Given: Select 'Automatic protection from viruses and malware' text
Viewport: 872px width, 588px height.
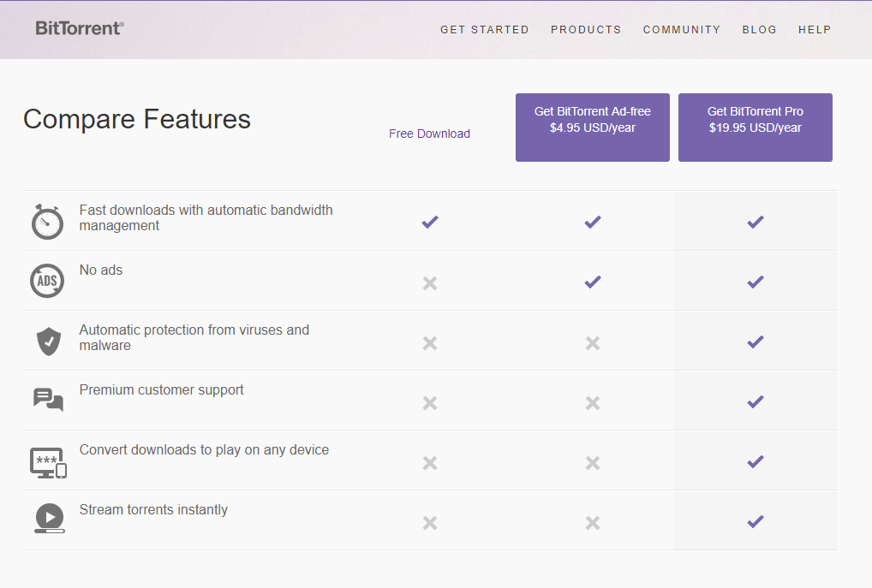Looking at the screenshot, I should click(x=194, y=337).
